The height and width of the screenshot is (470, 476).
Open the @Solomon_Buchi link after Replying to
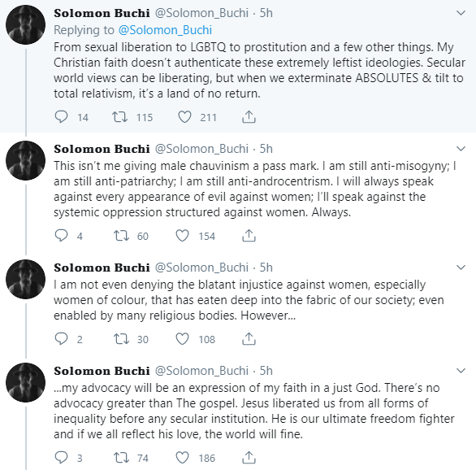tap(165, 30)
